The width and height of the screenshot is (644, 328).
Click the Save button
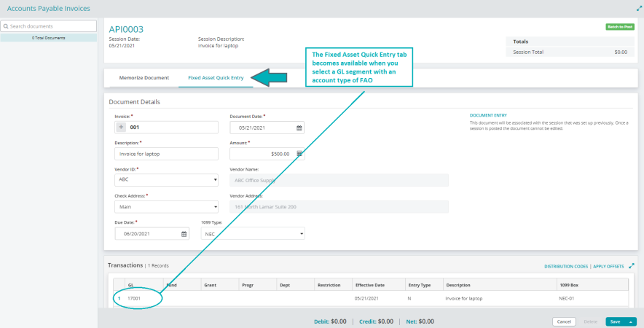[x=616, y=321]
